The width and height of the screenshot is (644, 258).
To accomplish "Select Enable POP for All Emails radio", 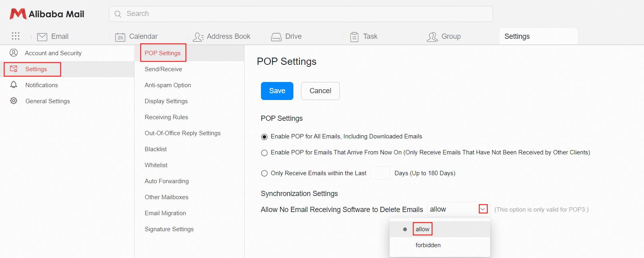I will tap(264, 137).
